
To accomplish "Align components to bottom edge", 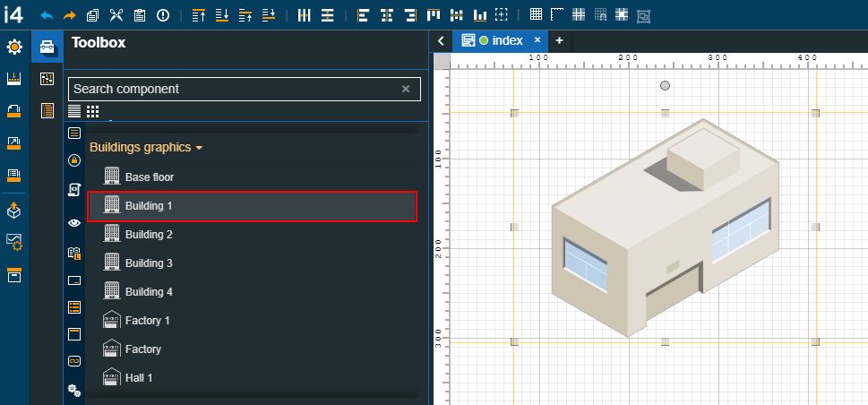I will (x=480, y=15).
